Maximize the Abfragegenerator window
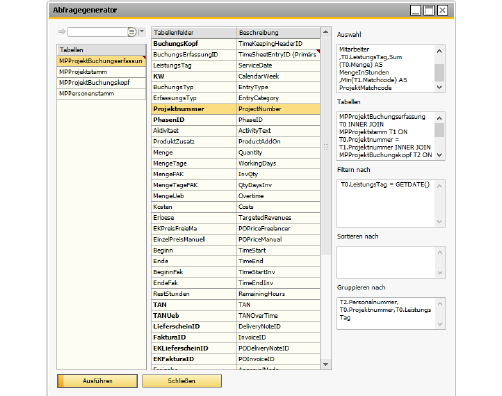 click(x=429, y=11)
